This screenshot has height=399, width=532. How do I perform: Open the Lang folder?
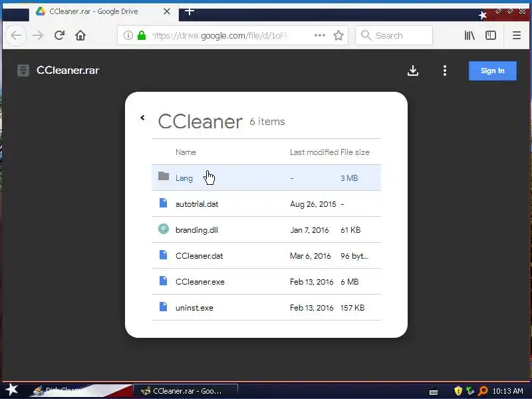(266, 178)
